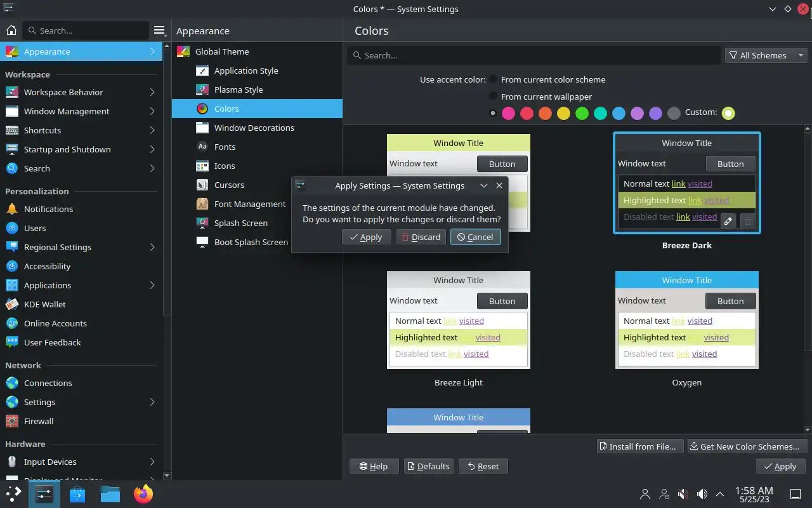Click the Global Theme icon
Image resolution: width=812 pixels, height=508 pixels.
click(x=183, y=51)
